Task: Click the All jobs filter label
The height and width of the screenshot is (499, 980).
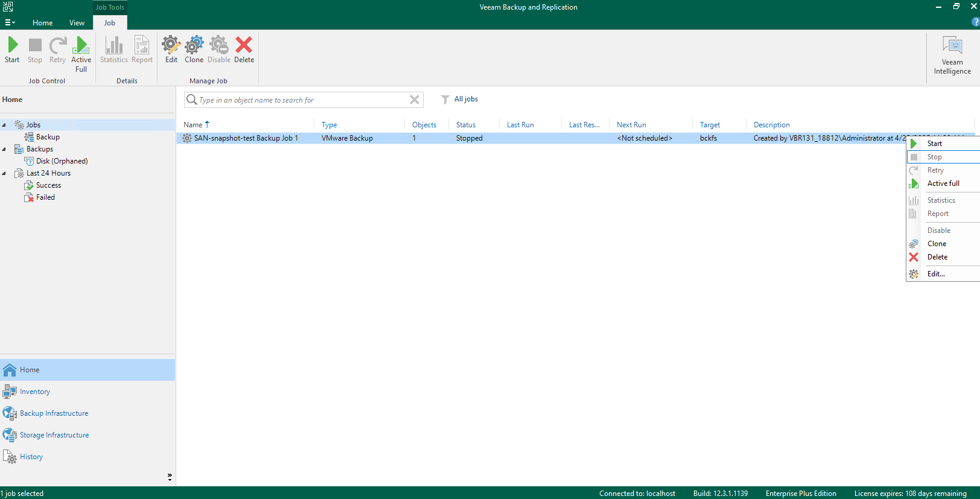Action: point(466,99)
